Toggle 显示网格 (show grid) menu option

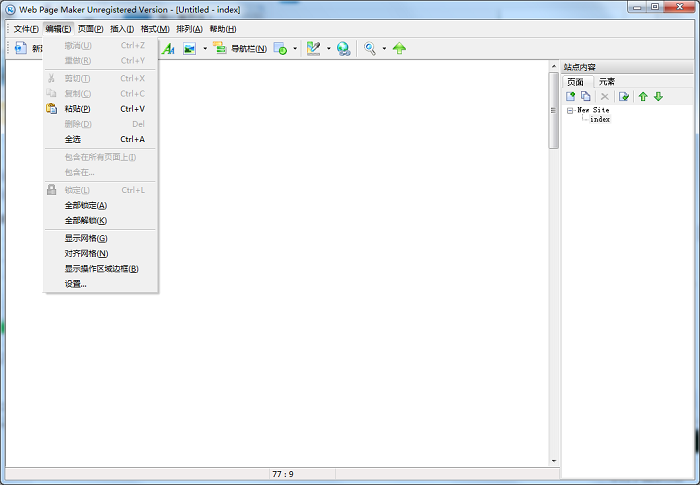click(86, 238)
